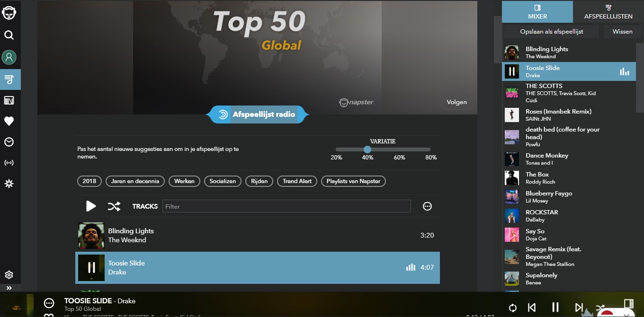Click Dance Monkey album art thumbnail

pyautogui.click(x=511, y=159)
